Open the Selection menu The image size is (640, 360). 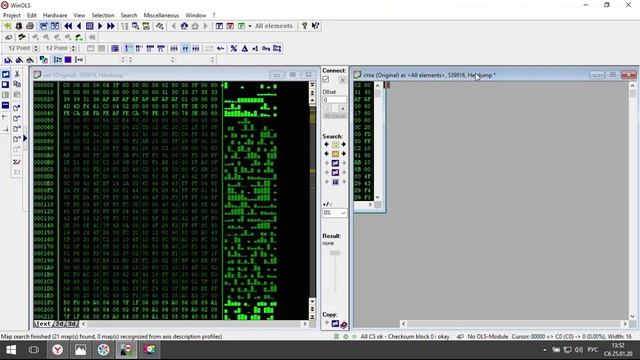coord(103,15)
